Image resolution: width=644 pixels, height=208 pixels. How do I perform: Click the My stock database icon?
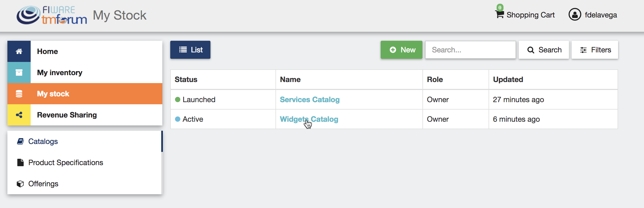tap(19, 94)
